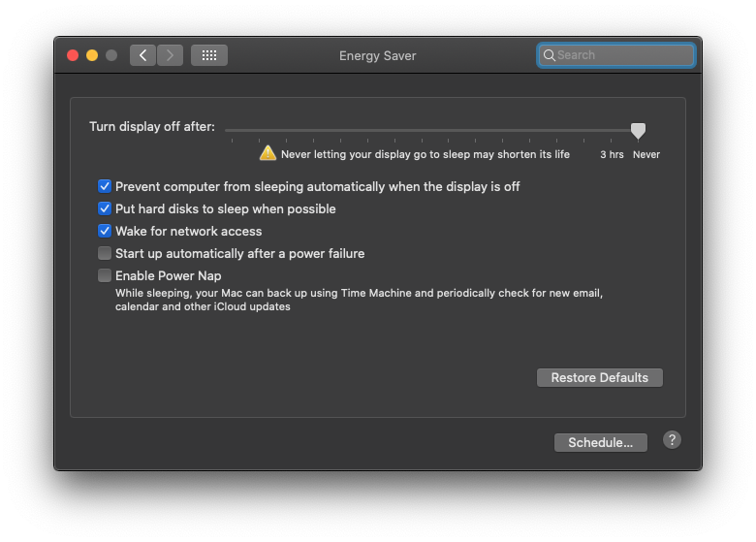Click the Energy Saver window title
This screenshot has width=756, height=542.
pyautogui.click(x=378, y=56)
